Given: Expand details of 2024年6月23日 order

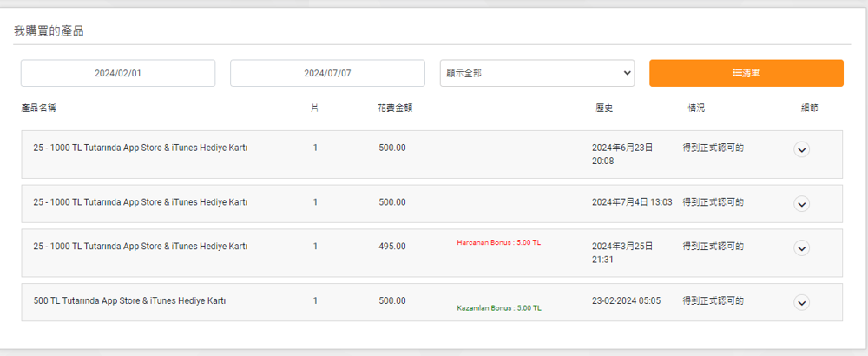Looking at the screenshot, I should point(801,149).
